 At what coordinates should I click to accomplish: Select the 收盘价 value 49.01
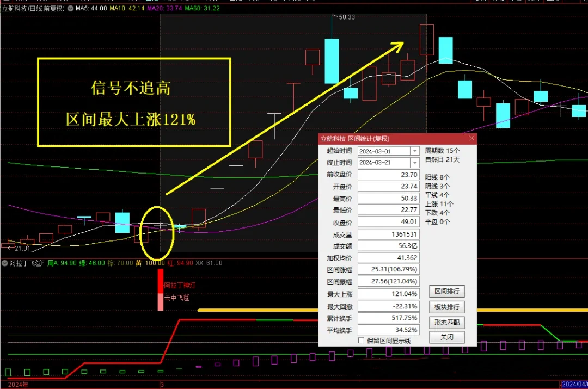[389, 222]
